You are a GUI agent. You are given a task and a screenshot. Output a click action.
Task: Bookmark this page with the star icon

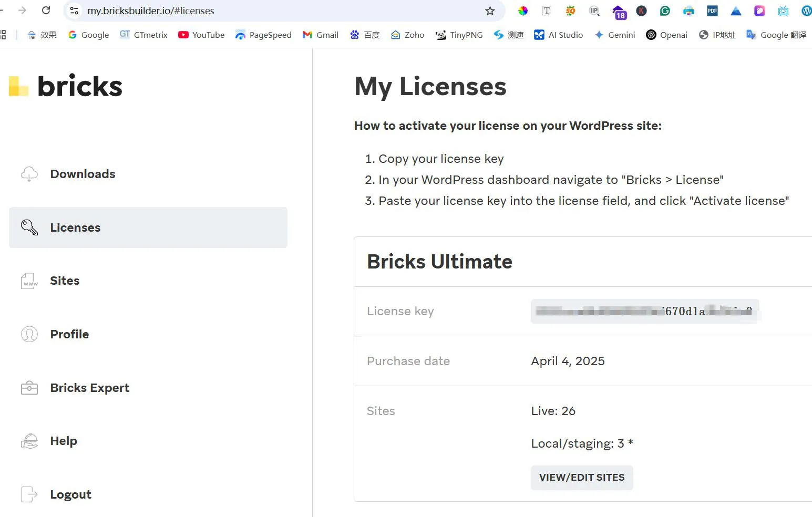[x=490, y=11]
